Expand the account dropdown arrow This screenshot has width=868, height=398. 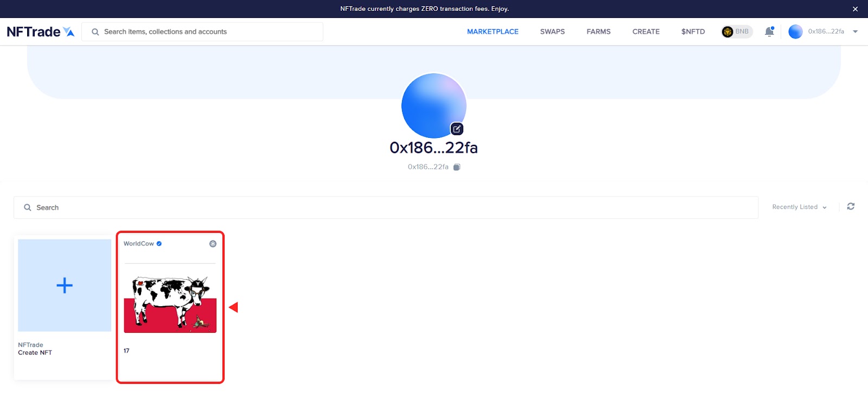pos(856,31)
